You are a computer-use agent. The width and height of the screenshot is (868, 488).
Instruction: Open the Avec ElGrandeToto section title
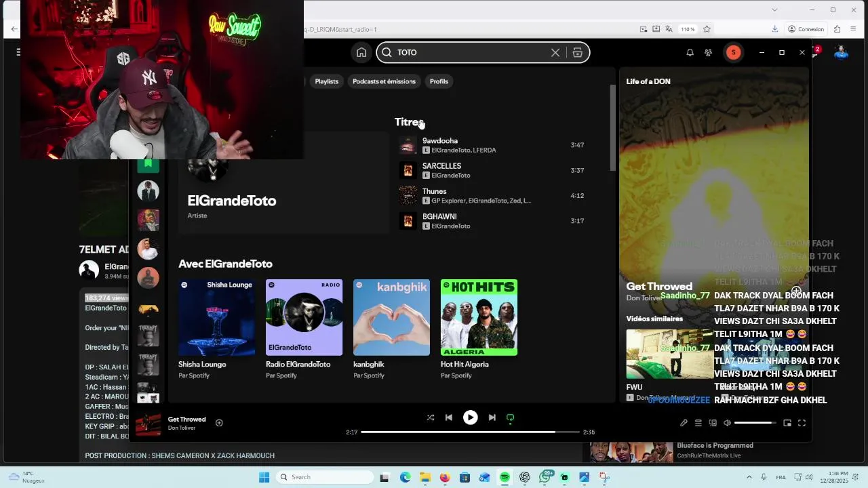(x=225, y=264)
